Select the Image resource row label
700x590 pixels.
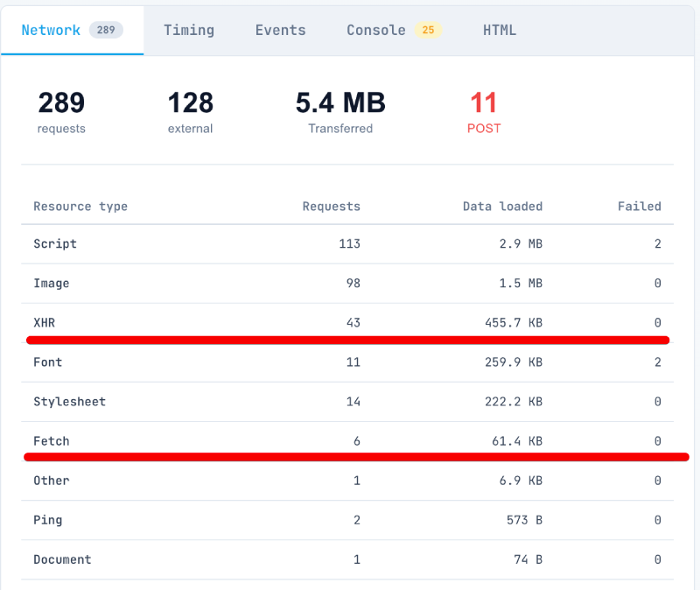coord(52,283)
